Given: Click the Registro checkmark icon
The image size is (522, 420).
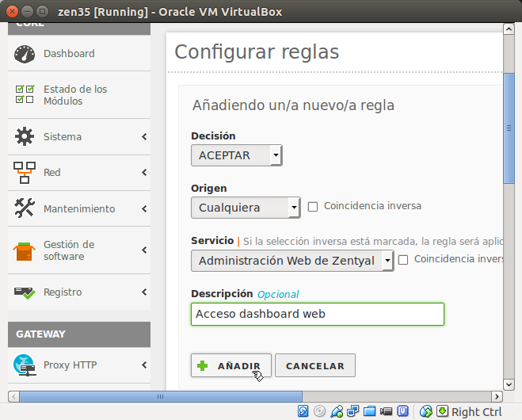Looking at the screenshot, I should point(25,292).
